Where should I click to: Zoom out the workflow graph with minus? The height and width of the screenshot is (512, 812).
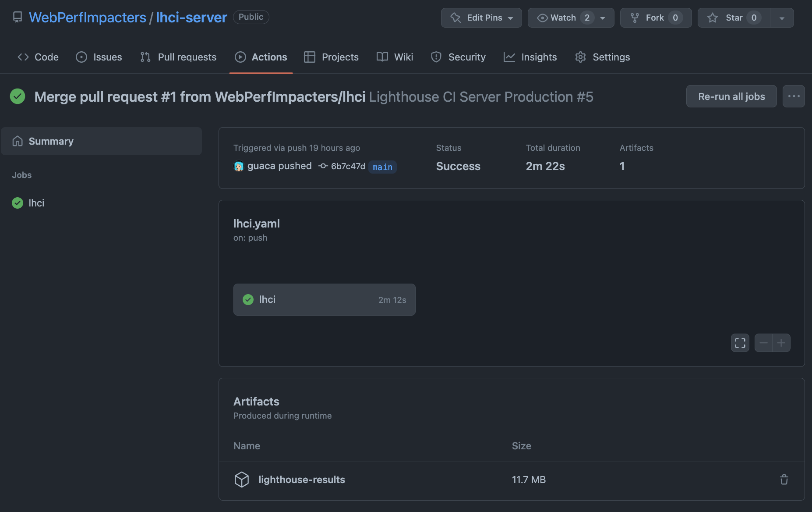pos(763,343)
